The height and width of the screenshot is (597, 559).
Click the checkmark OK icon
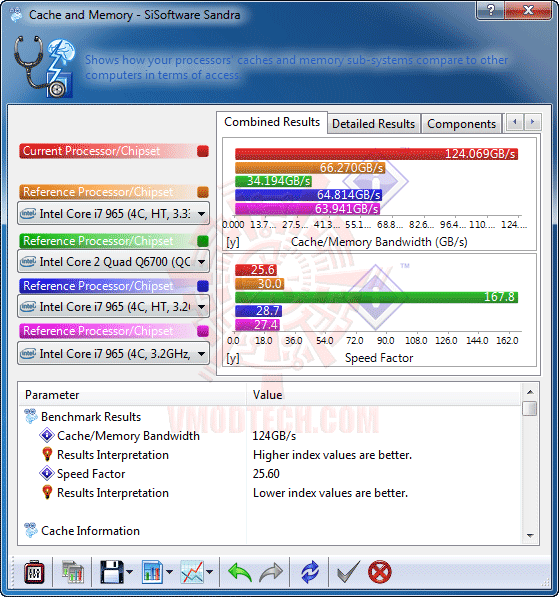point(348,571)
